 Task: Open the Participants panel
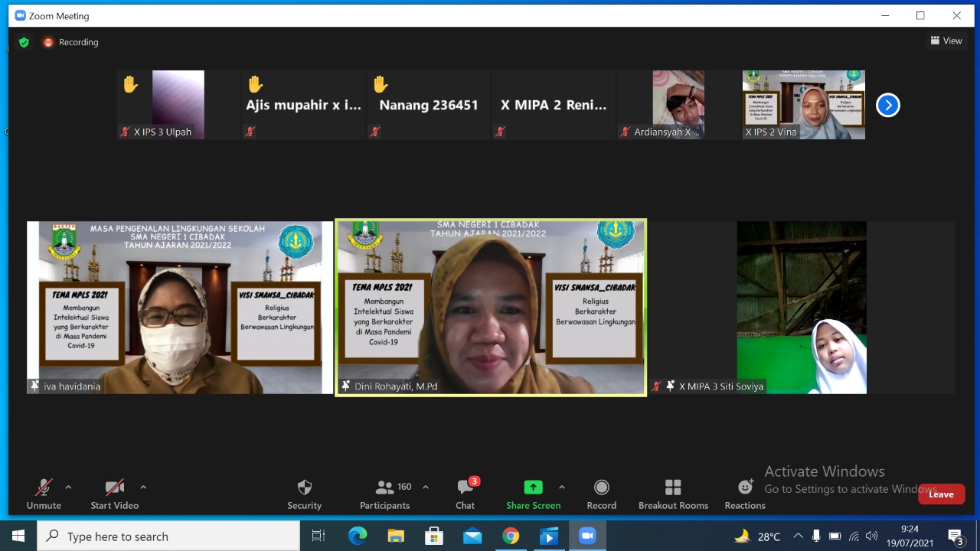click(385, 494)
